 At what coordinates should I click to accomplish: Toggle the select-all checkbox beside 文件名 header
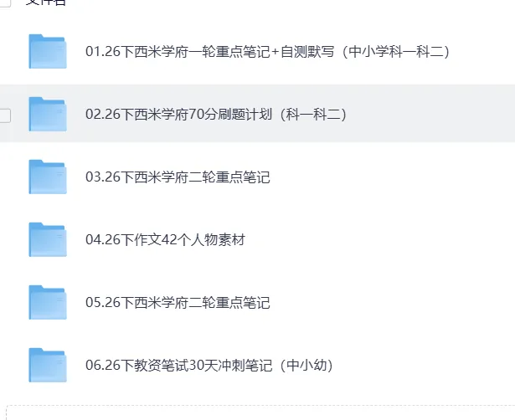tap(4, 3)
